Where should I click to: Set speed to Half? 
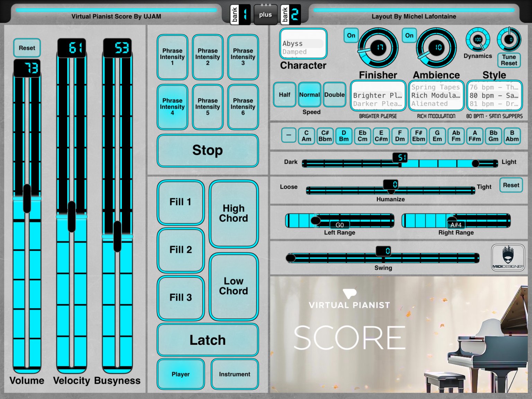[x=285, y=95]
